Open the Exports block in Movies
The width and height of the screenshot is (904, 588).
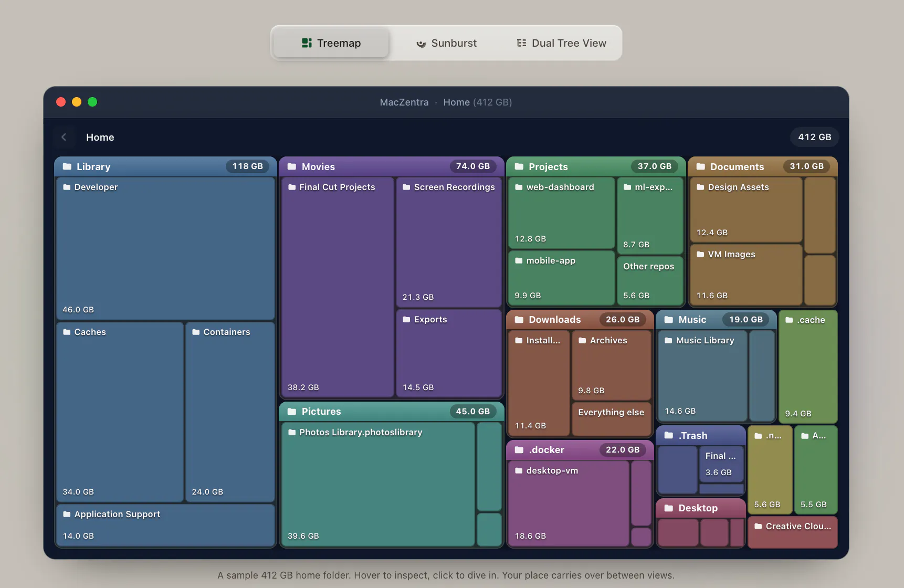(x=449, y=353)
